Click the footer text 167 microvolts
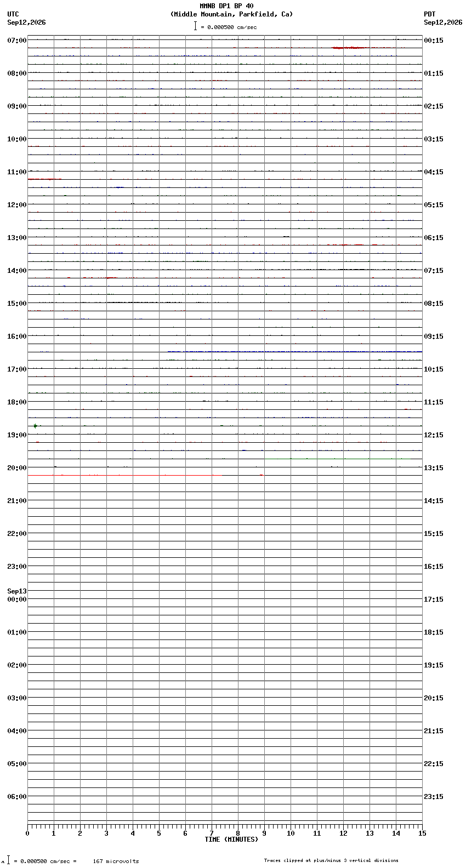Image resolution: width=466 pixels, height=868 pixels. click(x=116, y=861)
